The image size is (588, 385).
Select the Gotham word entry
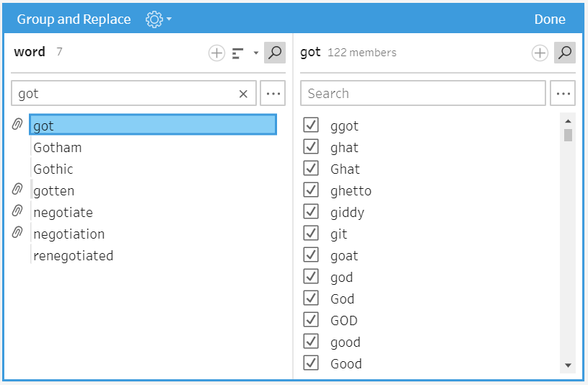point(58,148)
